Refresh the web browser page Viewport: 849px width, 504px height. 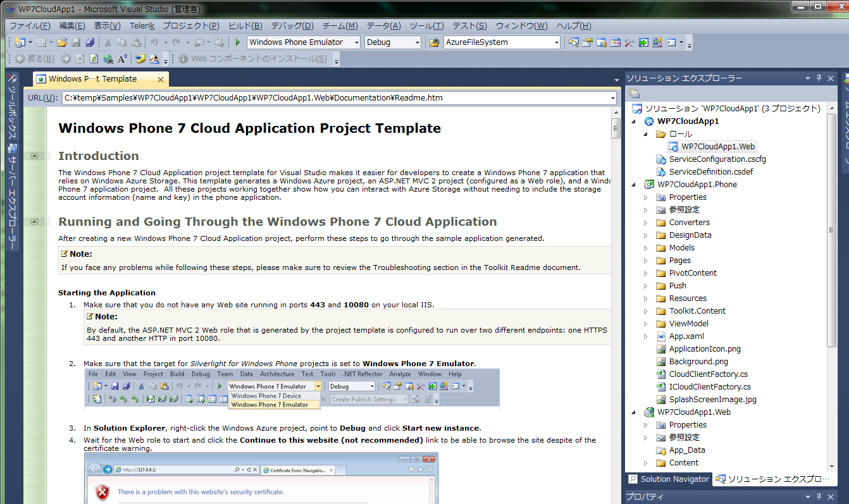pyautogui.click(x=94, y=59)
